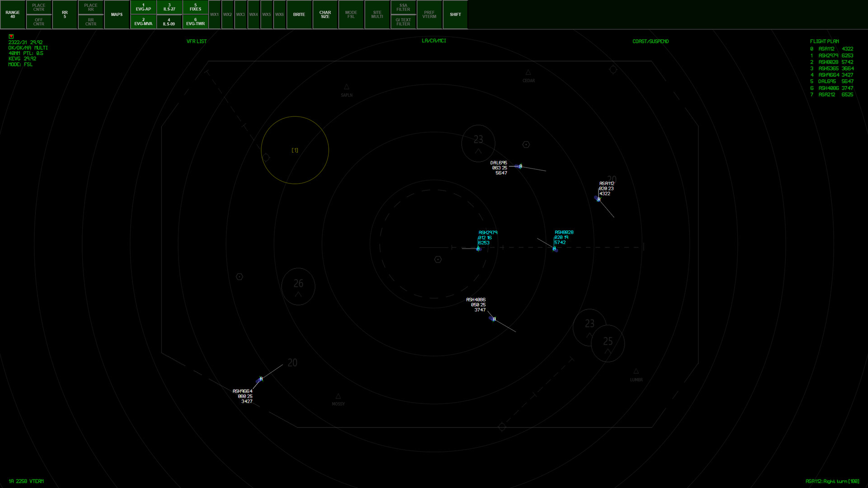The height and width of the screenshot is (488, 868).
Task: Click the PLACE CNTR button
Action: point(38,7)
